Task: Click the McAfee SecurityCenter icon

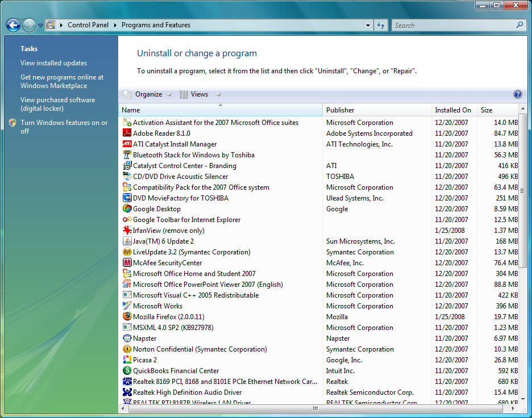Action: [x=127, y=263]
